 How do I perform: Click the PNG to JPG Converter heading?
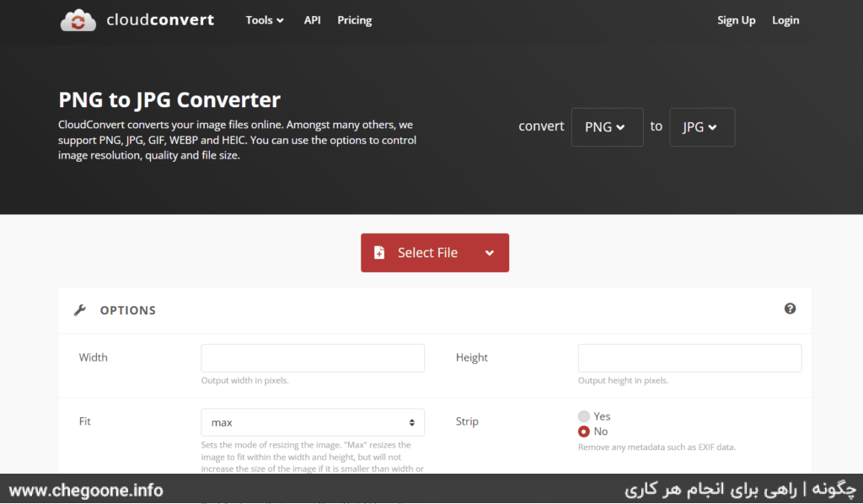tap(169, 99)
